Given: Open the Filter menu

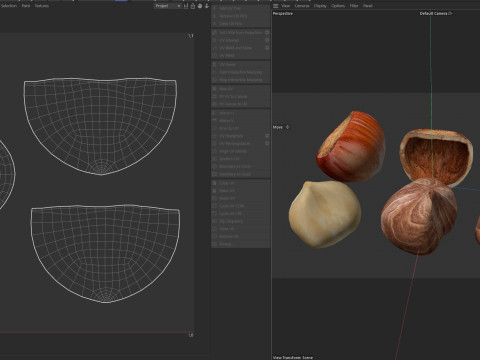Looking at the screenshot, I should (x=354, y=6).
